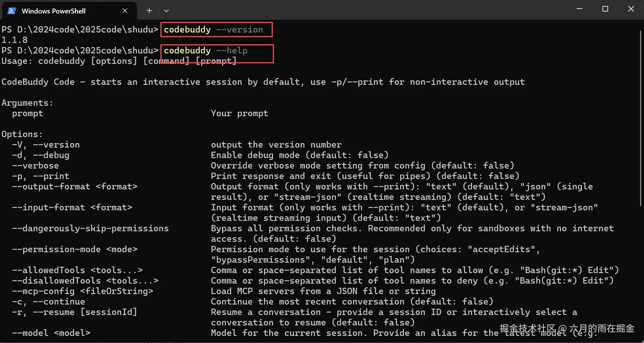Click the --dangerously-skip-permissions option text
This screenshot has width=644, height=343.
click(x=91, y=228)
